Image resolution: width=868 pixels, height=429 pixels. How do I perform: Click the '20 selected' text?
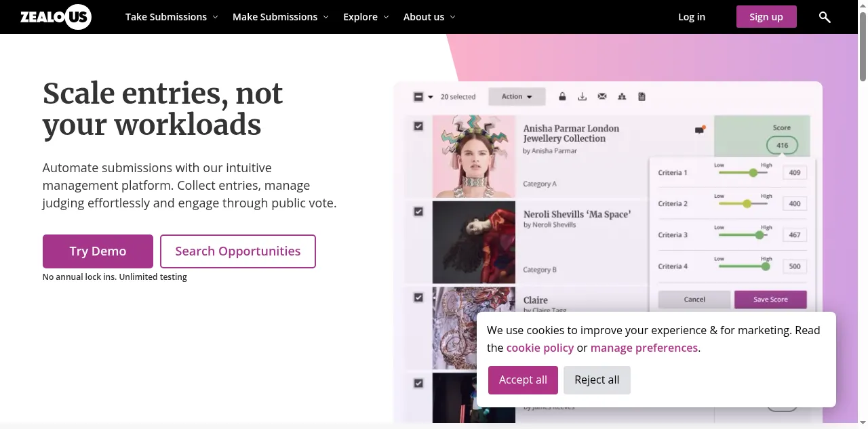(458, 97)
